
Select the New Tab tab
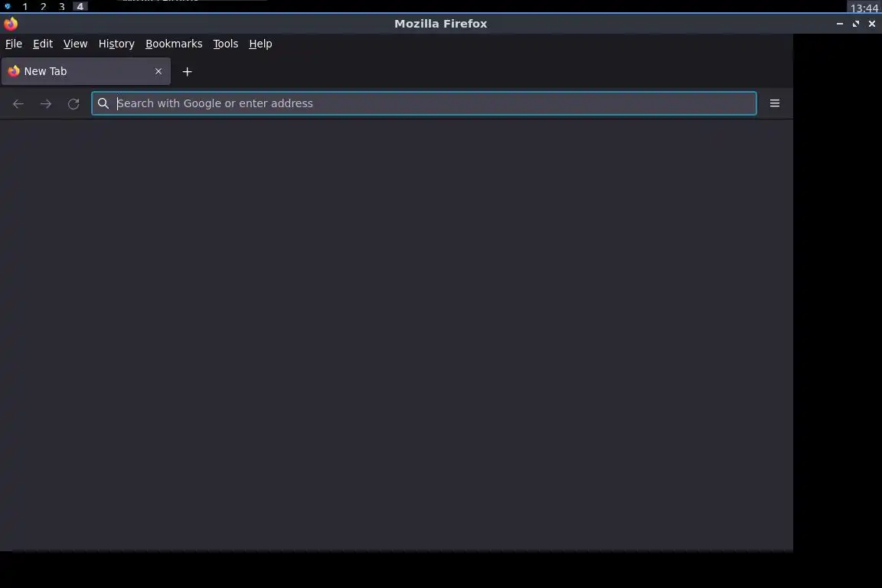pos(86,71)
